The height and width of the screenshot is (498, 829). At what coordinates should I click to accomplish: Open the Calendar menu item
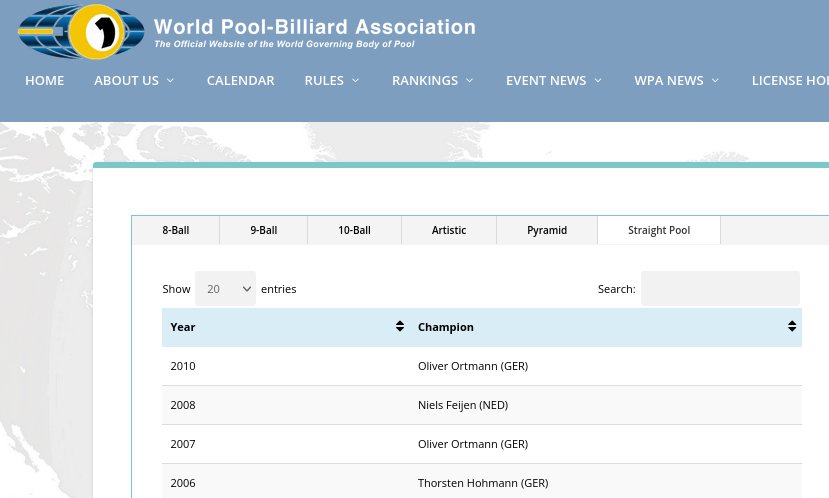tap(240, 81)
